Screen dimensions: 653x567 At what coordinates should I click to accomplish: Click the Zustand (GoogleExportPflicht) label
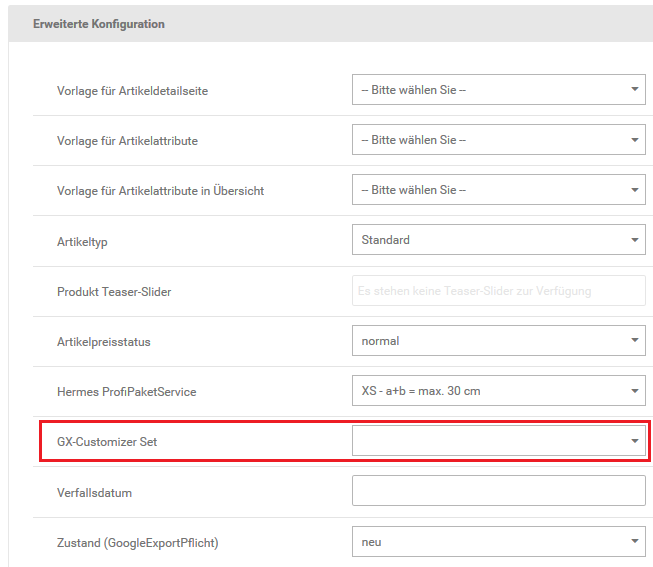137,543
